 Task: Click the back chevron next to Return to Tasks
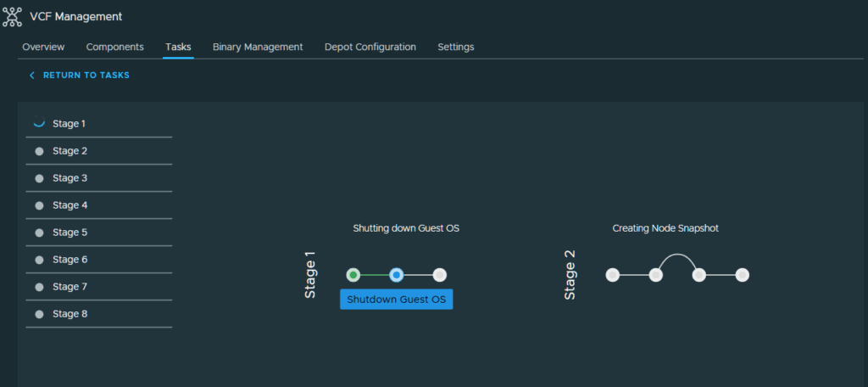pyautogui.click(x=32, y=76)
